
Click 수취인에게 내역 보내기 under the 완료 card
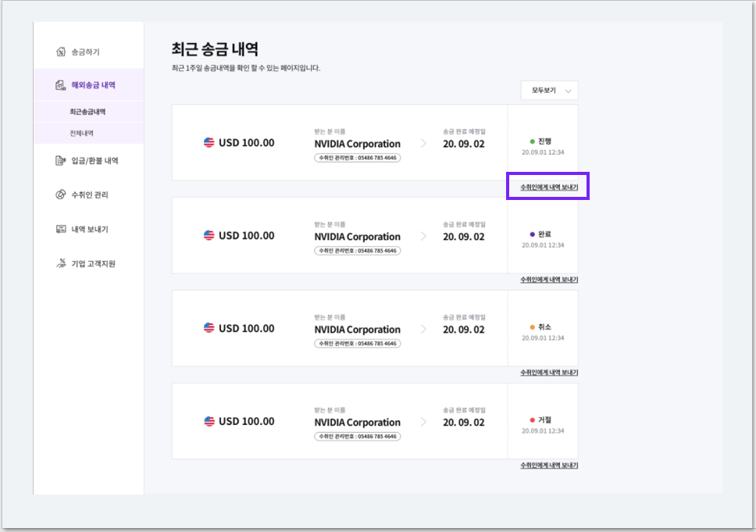[549, 280]
